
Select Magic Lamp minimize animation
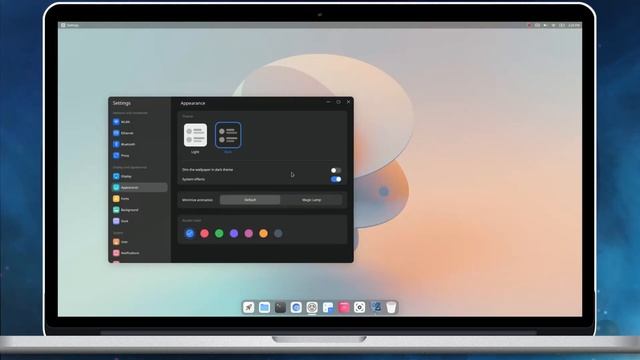[311, 200]
